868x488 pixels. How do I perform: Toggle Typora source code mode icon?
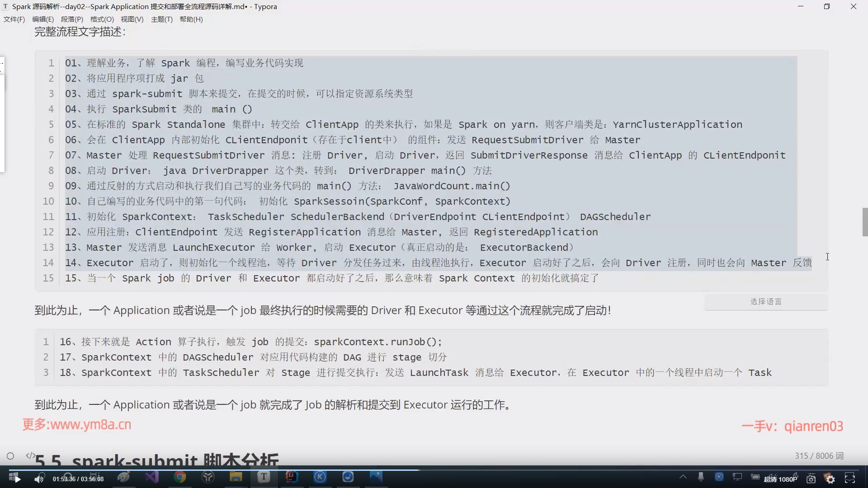tap(30, 455)
